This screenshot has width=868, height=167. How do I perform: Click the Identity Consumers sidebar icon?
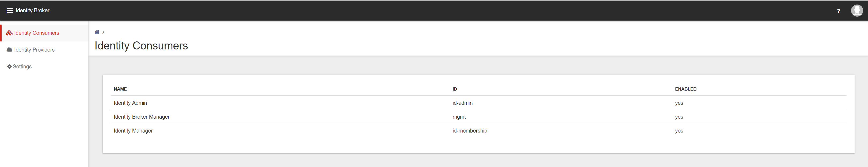click(9, 33)
